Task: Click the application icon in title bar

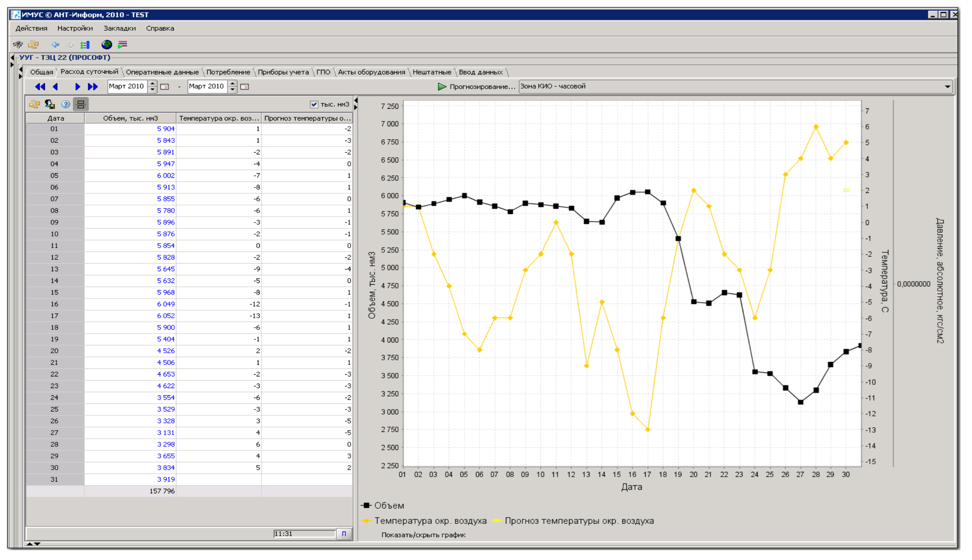Action: tap(16, 15)
